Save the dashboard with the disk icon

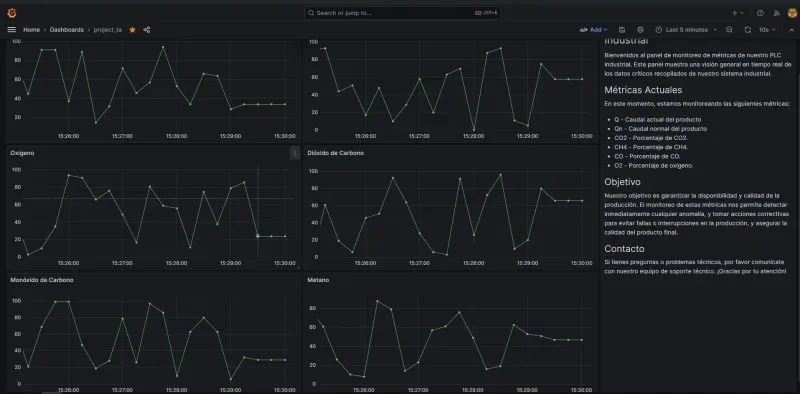pyautogui.click(x=622, y=30)
